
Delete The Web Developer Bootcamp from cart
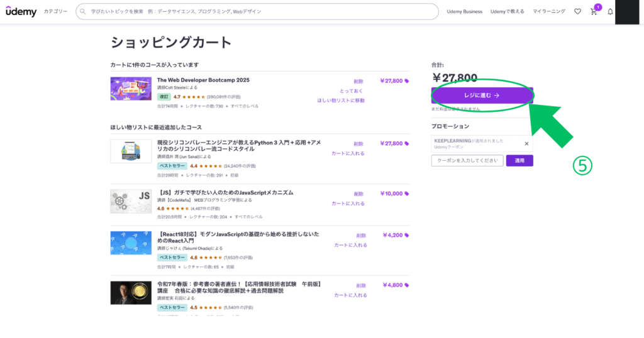click(x=358, y=82)
